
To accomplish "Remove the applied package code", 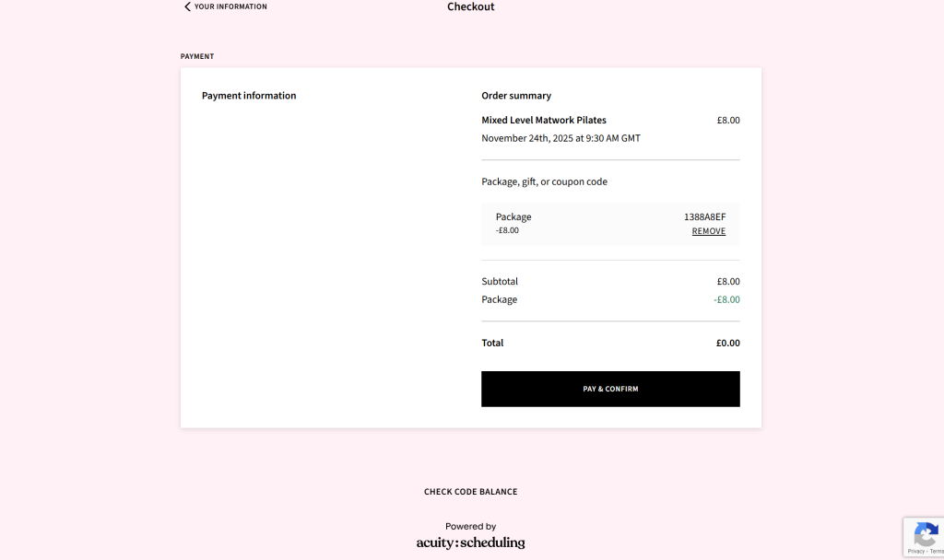I will pos(708,231).
